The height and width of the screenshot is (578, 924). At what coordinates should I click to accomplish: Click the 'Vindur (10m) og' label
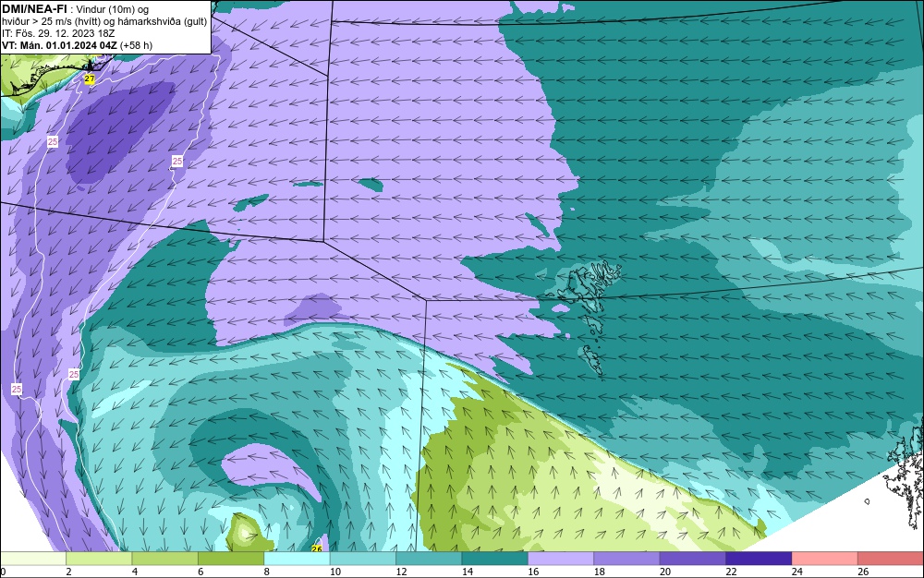(113, 9)
